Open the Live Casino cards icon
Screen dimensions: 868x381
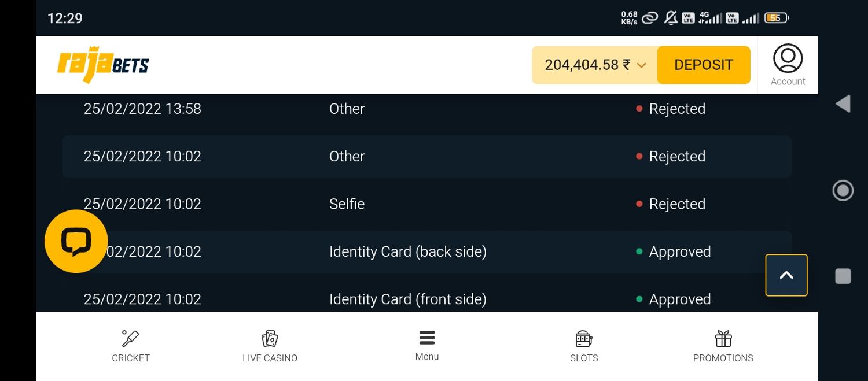point(270,338)
